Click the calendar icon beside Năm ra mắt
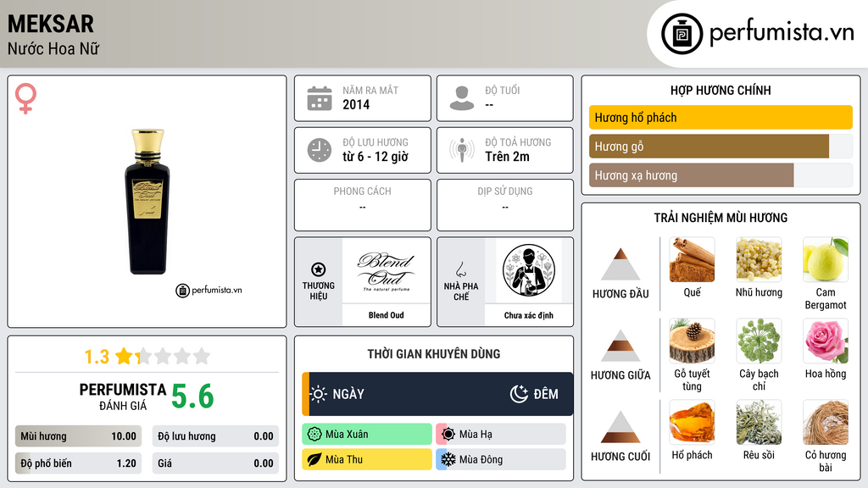Screen dimensions: 868x488 [x=320, y=98]
